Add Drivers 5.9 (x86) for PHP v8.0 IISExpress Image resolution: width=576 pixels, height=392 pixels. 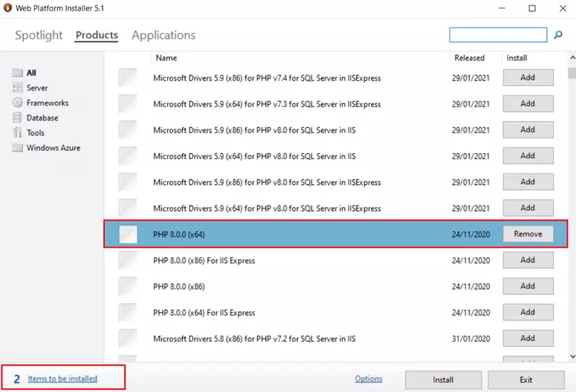pos(528,182)
